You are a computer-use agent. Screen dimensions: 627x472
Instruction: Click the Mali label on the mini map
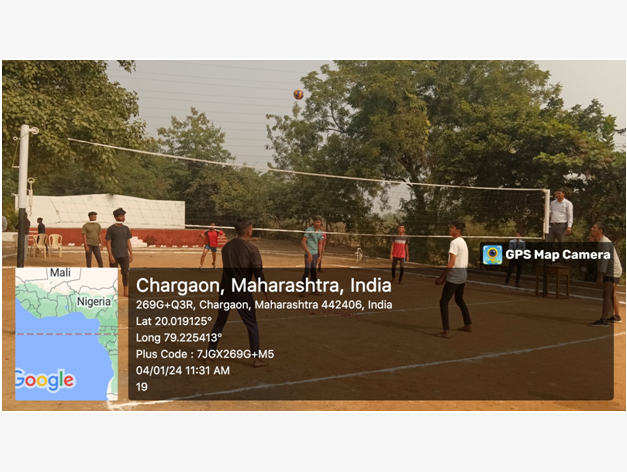click(60, 273)
